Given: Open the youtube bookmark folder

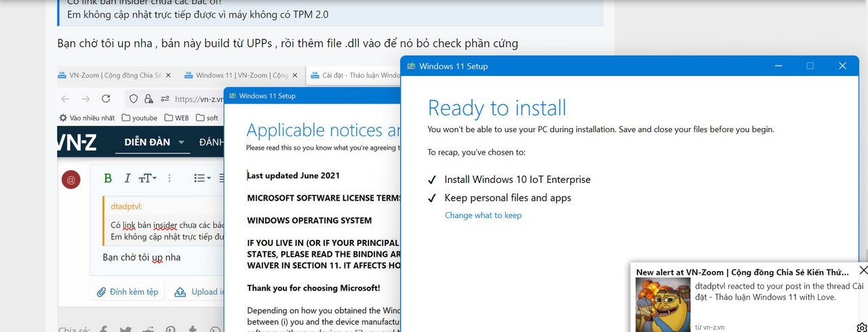Looking at the screenshot, I should pos(139,117).
